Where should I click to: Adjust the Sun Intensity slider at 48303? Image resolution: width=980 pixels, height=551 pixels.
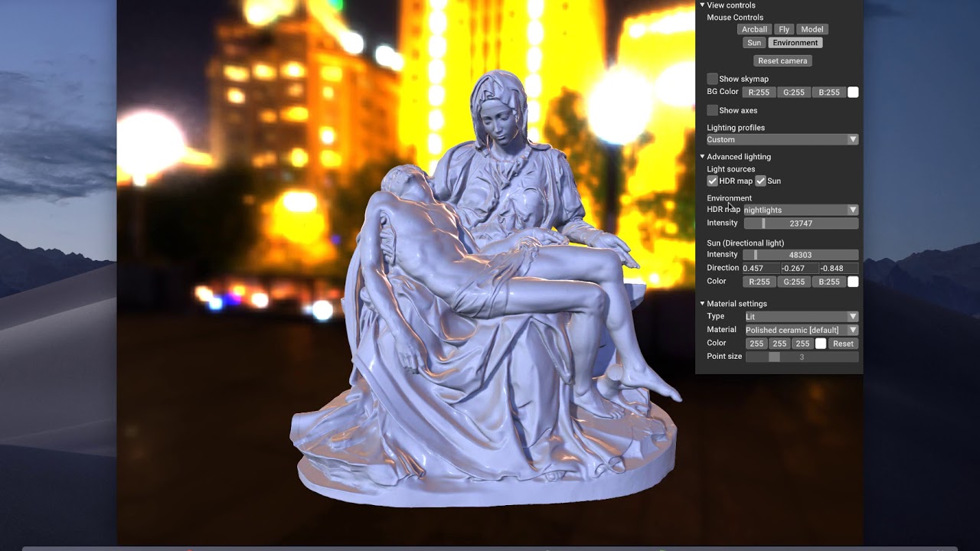pos(801,255)
